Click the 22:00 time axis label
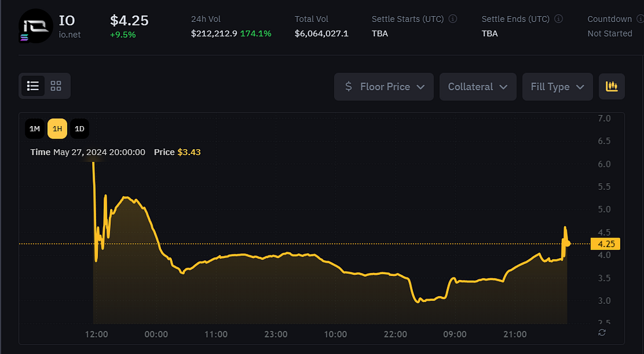The image size is (644, 354). coord(395,334)
